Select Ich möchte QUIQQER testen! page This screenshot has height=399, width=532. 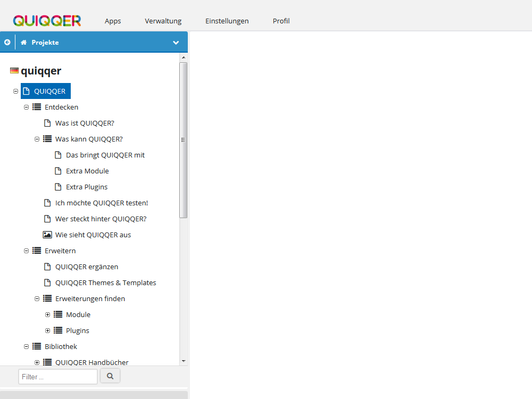tap(102, 203)
